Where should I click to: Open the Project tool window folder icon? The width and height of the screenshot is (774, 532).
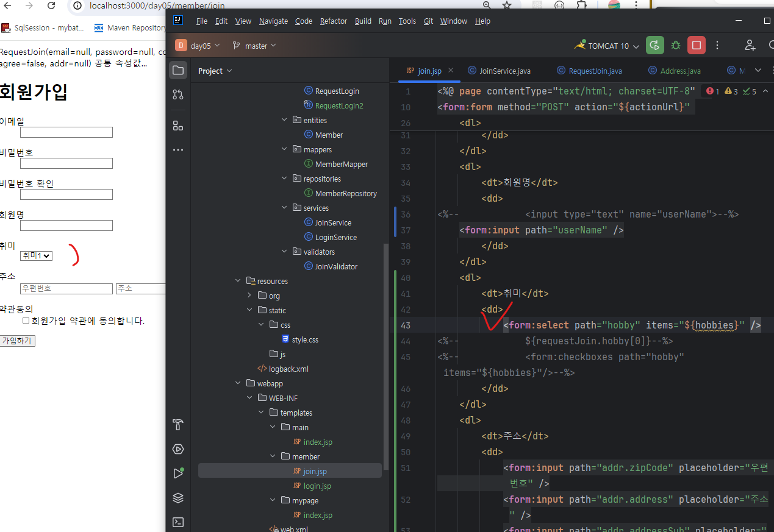point(177,71)
